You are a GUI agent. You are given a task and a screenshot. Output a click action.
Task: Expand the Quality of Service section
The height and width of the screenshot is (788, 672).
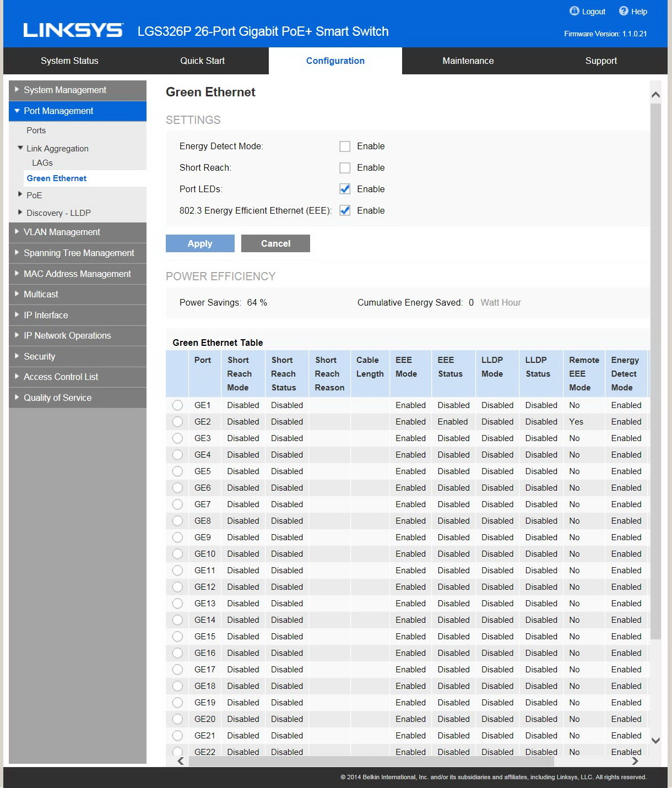click(x=78, y=398)
